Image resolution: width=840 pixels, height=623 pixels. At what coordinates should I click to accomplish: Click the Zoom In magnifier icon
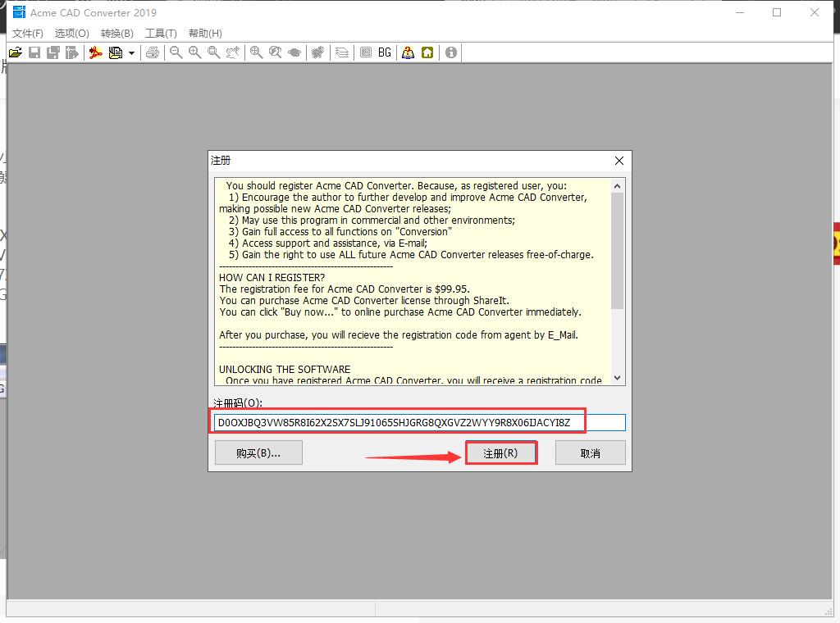pos(195,52)
